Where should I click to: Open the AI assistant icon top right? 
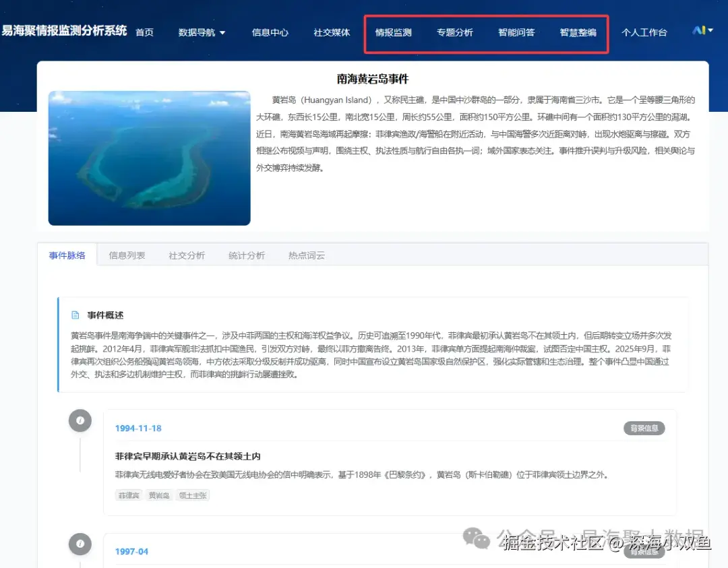tap(699, 30)
